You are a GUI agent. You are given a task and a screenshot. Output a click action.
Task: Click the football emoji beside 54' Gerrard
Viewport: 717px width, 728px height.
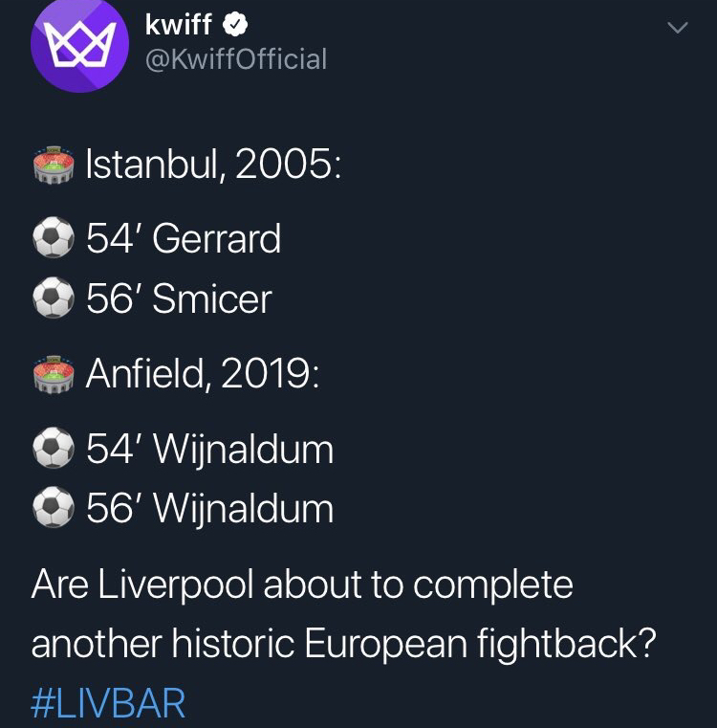click(x=54, y=239)
